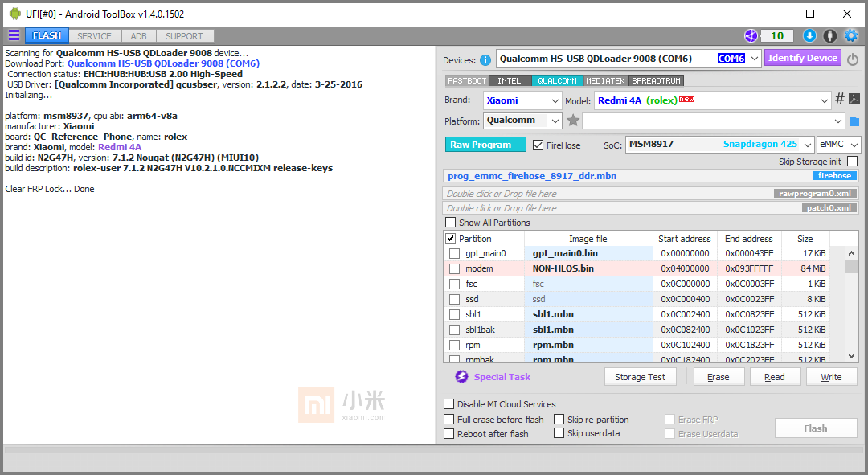Image resolution: width=868 pixels, height=475 pixels.
Task: Check the modem partition box
Action: coord(454,268)
